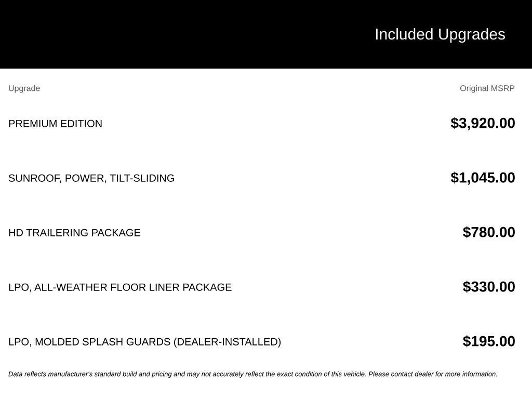The height and width of the screenshot is (399, 532).
Task: Select LPO, MOLDED SPLASH GUARDS entry
Action: (144, 342)
